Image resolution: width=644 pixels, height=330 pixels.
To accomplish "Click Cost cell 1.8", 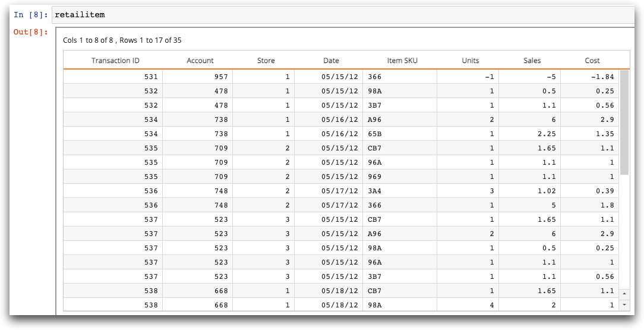I will pyautogui.click(x=590, y=205).
